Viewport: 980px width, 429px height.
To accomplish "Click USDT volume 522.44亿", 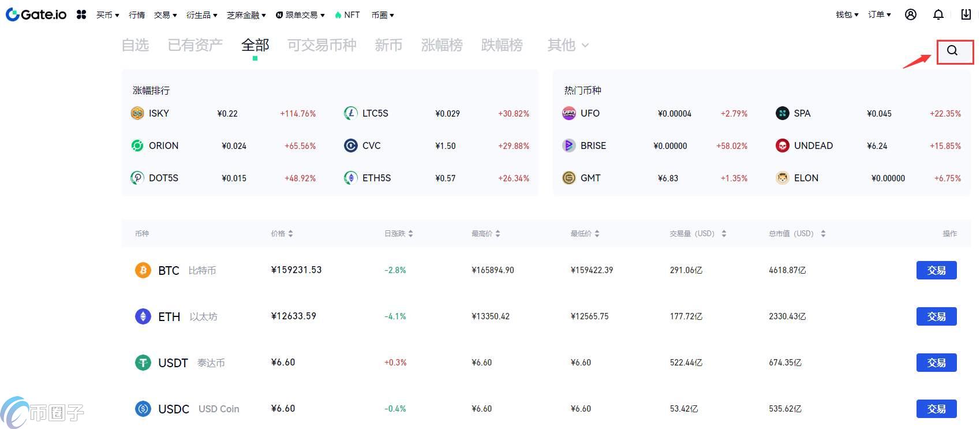I will (x=686, y=363).
